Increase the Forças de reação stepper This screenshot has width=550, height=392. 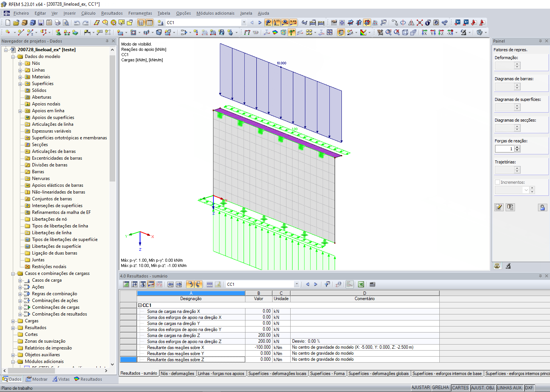click(x=517, y=147)
